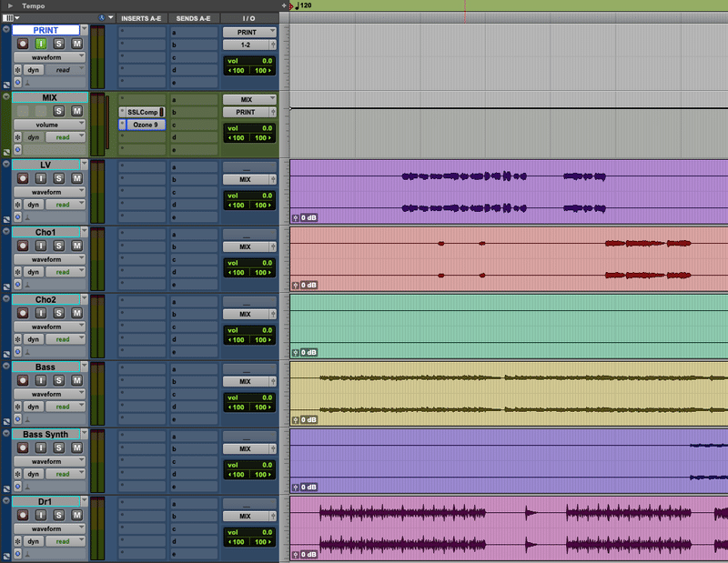
Task: Solo the LV track
Action: tap(58, 178)
